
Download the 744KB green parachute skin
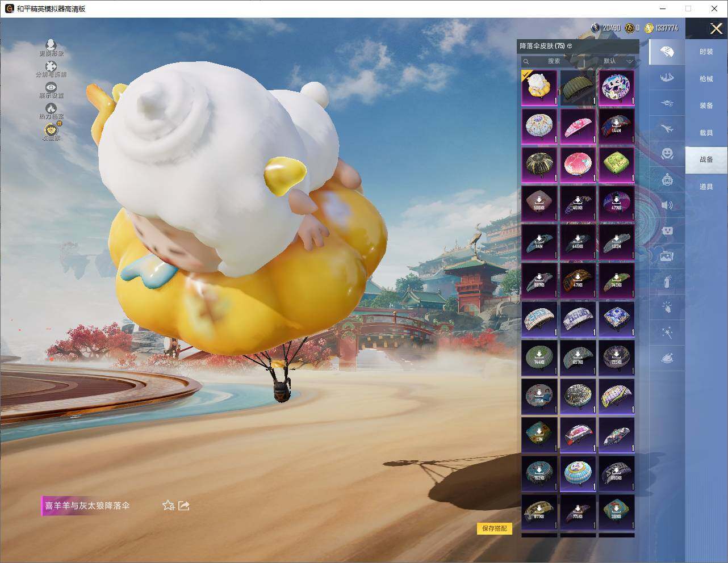pos(539,358)
